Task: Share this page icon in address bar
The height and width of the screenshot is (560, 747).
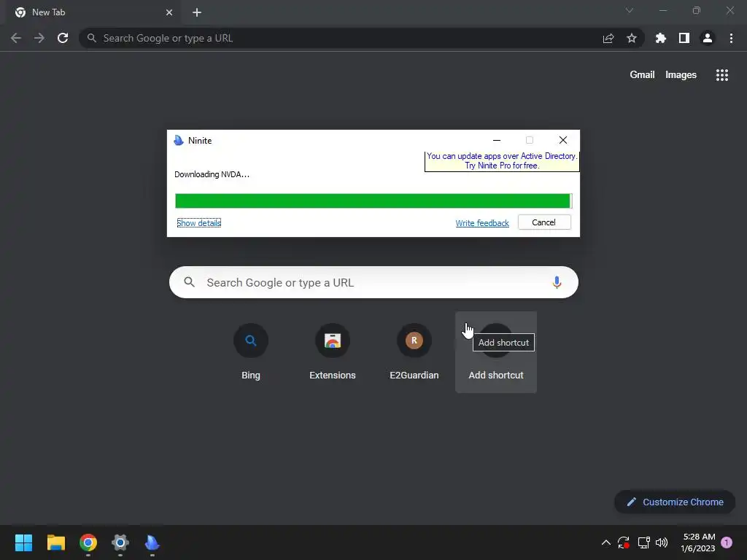Action: [608, 38]
